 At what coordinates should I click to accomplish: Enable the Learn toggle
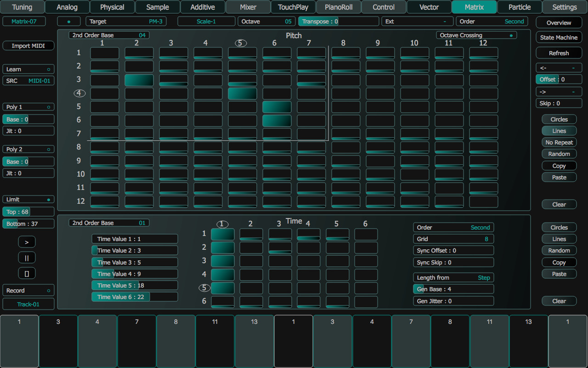pyautogui.click(x=28, y=69)
